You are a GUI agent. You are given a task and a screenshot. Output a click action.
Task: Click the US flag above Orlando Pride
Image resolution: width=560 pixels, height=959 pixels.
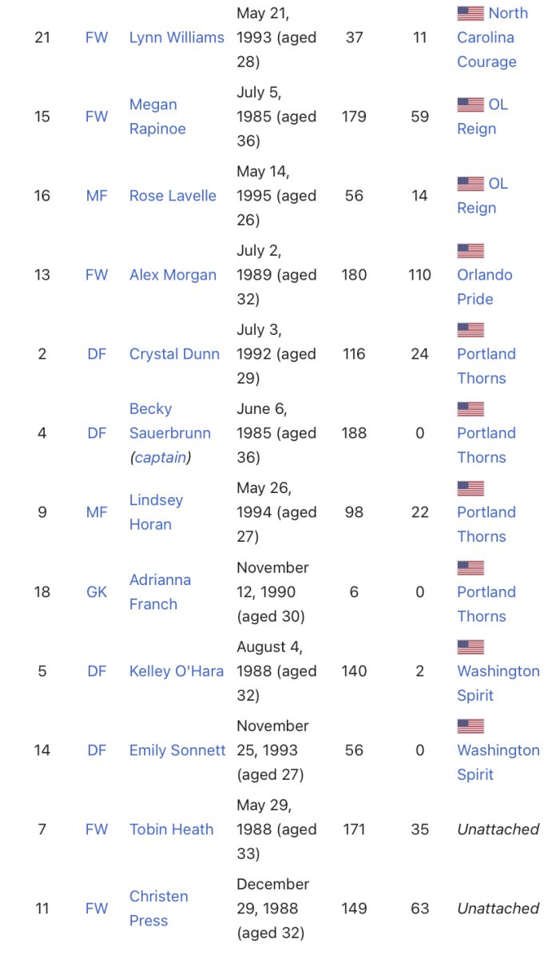click(x=471, y=251)
